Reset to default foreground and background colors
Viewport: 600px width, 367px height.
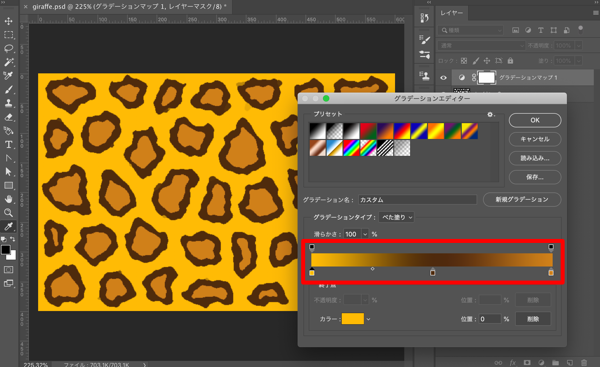tap(4, 239)
